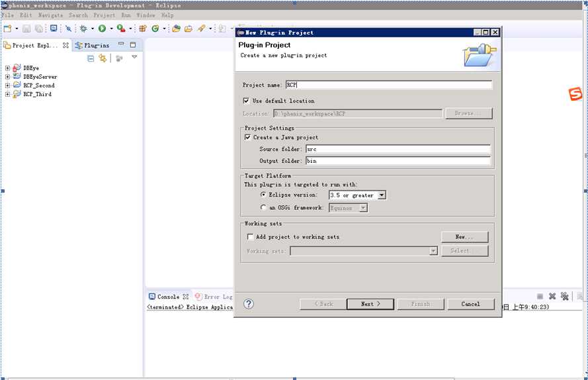Click the New Java Package icon
Viewport: 588px width, 380px height.
click(x=142, y=28)
